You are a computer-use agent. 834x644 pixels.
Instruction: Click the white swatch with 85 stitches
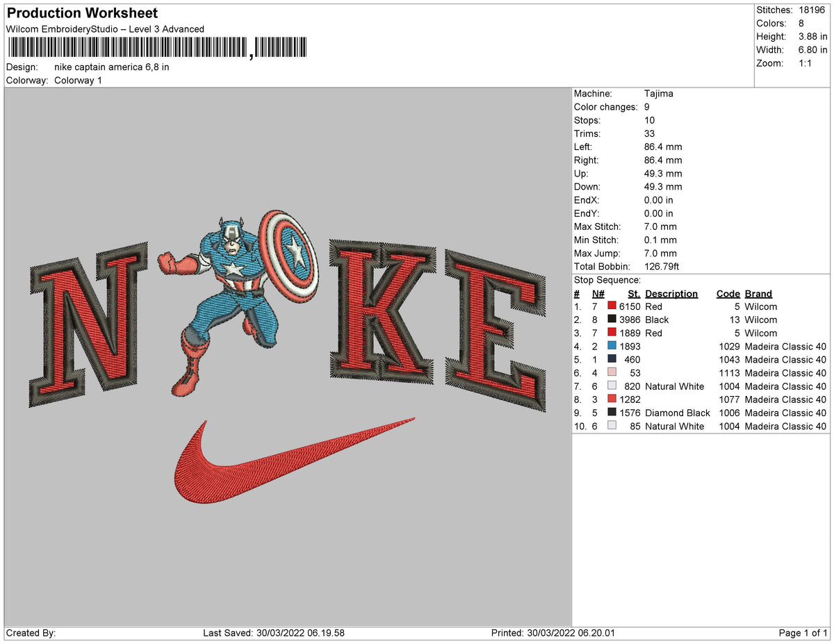click(x=612, y=426)
